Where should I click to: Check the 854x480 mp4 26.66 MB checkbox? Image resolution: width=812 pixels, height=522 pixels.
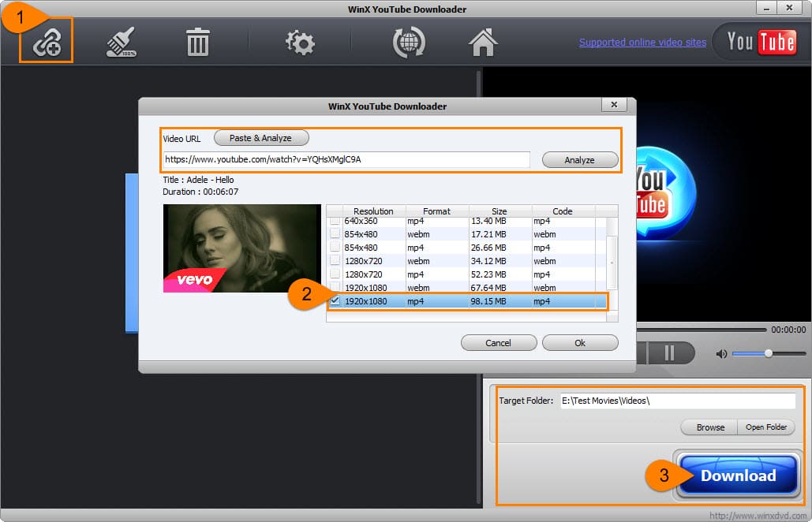click(335, 248)
